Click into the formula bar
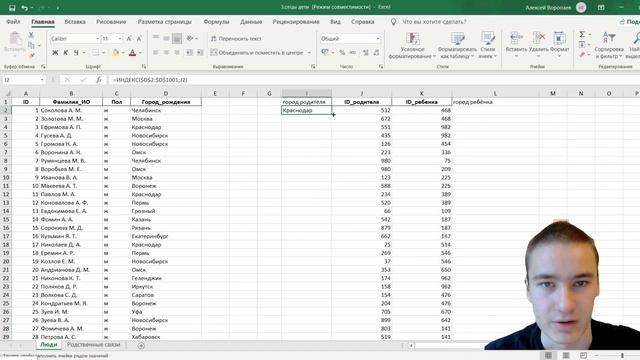 coord(373,80)
